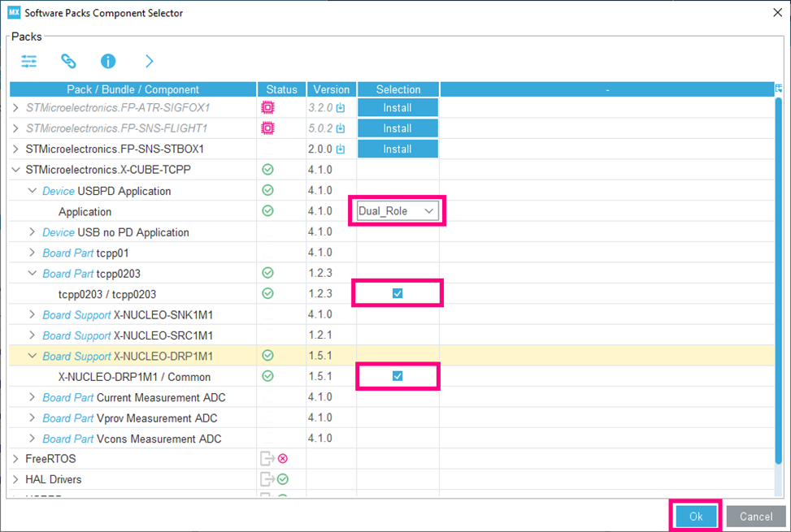The height and width of the screenshot is (532, 791).
Task: Collapse Board Support X-NUCLEO-DRP1M1
Action: pyautogui.click(x=33, y=356)
